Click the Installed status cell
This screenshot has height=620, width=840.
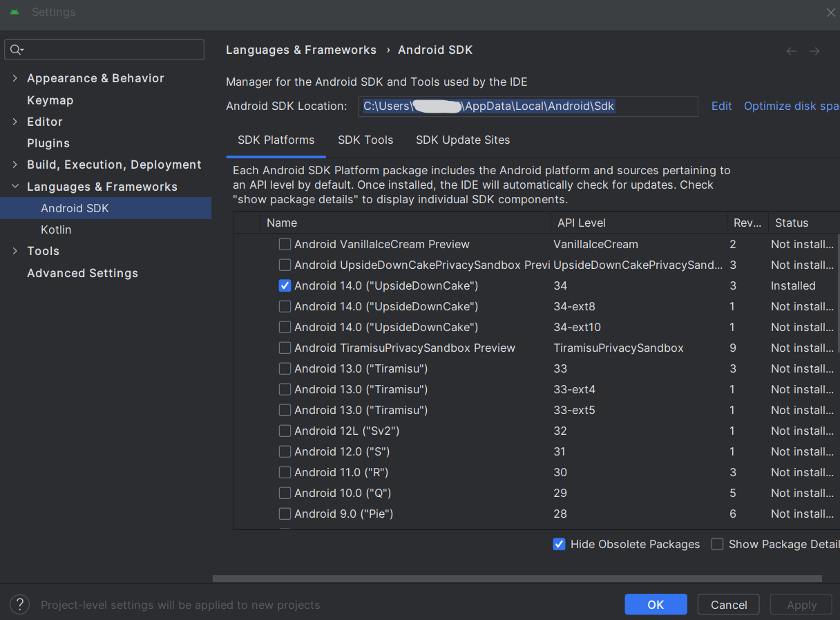click(x=793, y=285)
